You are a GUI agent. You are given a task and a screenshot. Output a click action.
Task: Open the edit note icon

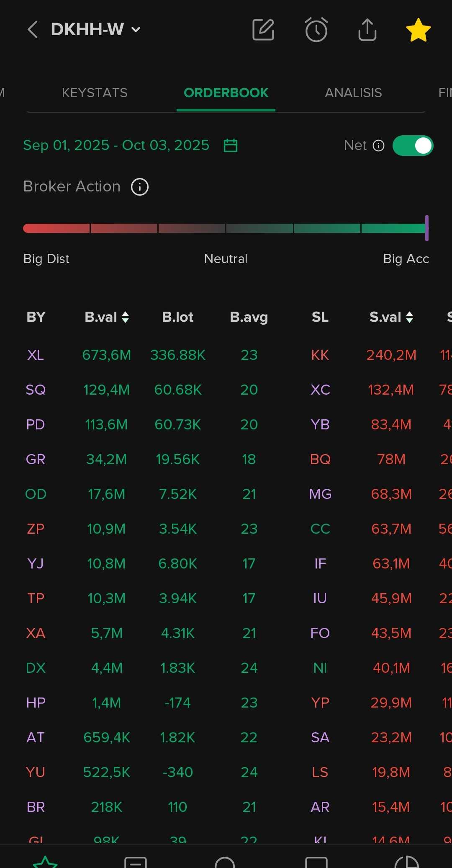263,30
